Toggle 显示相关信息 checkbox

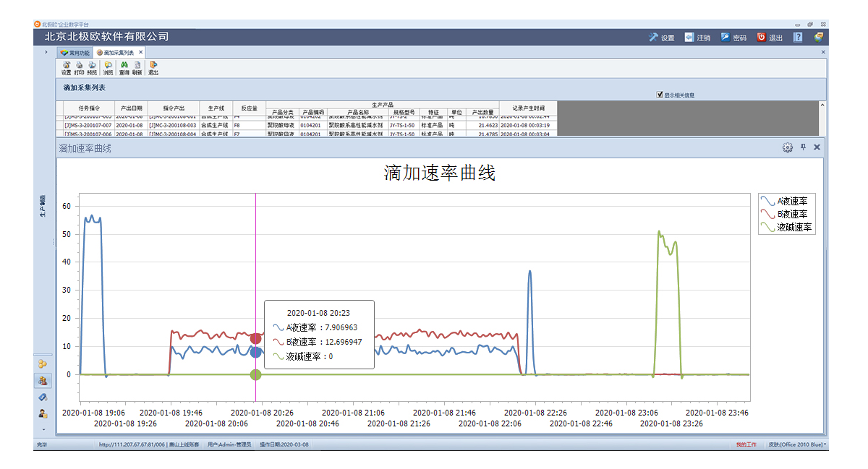[660, 94]
